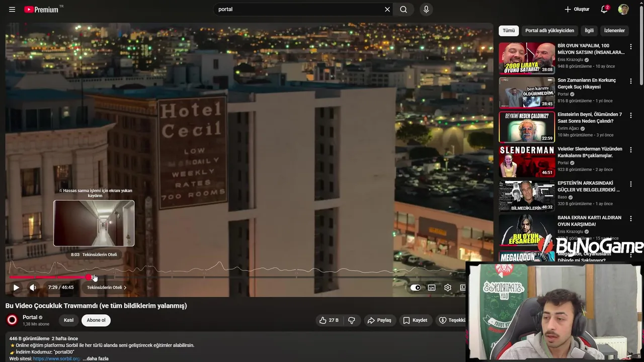Open the Tekinsizlerin Oteli chapter list
The image size is (644, 362).
tap(106, 288)
